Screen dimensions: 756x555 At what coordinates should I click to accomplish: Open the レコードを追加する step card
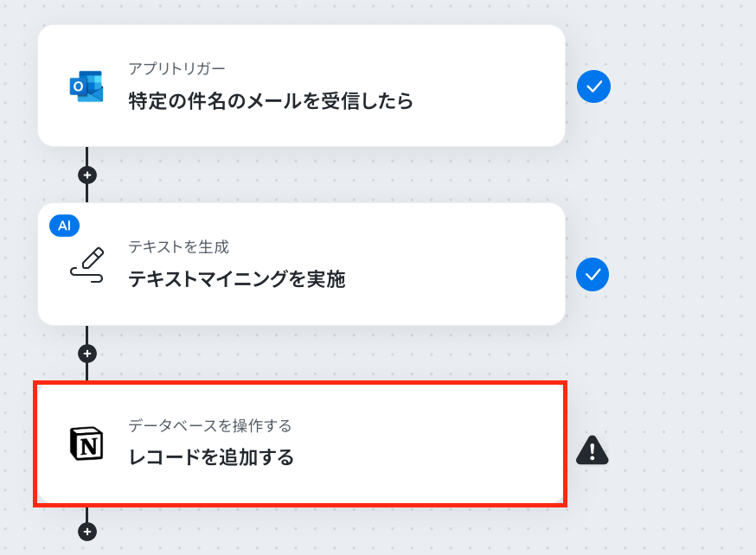click(x=300, y=443)
